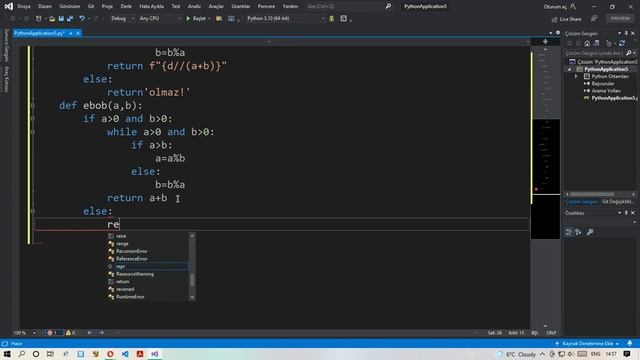
Task: Open the Araçlar menu
Action: pos(216,7)
